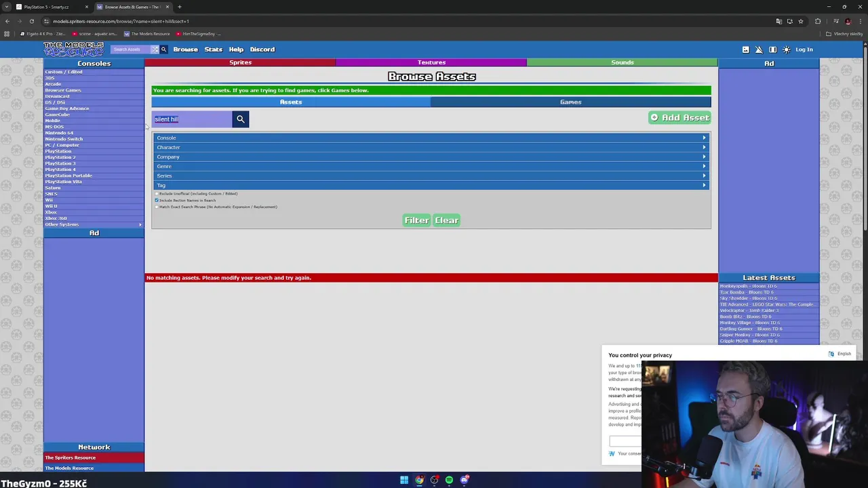868x488 pixels.
Task: Switch to the Sounds section tab
Action: point(622,62)
